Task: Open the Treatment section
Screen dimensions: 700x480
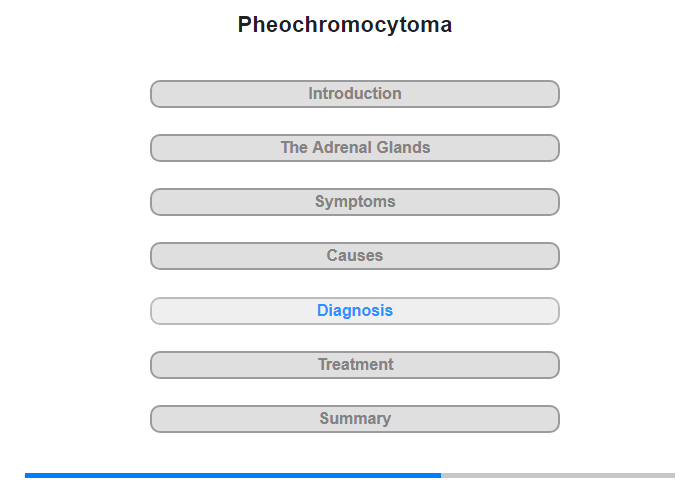Action: 355,365
